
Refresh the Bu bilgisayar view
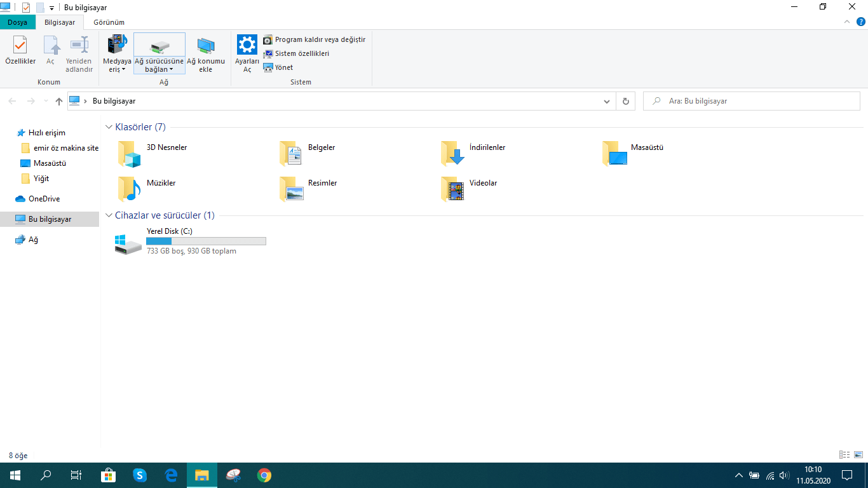pos(626,101)
